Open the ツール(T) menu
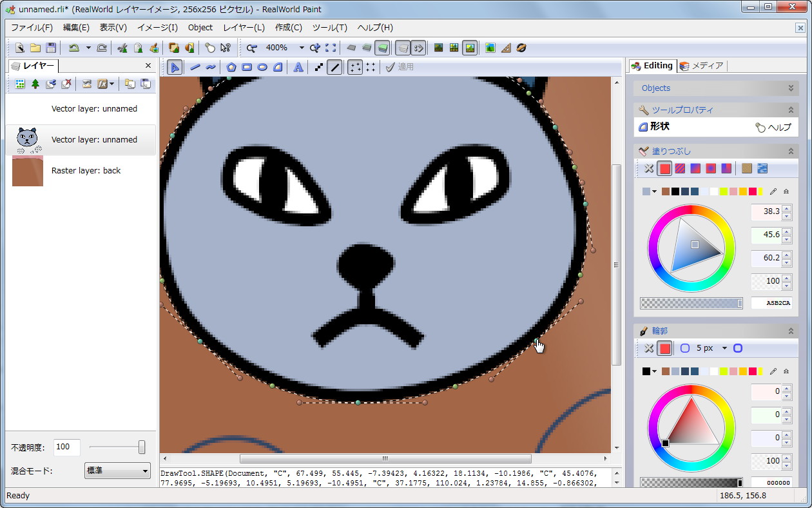Viewport: 812px width, 508px height. 329,28
